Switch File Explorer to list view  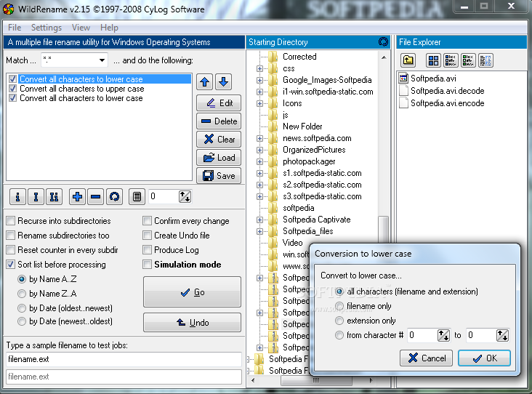pos(468,60)
